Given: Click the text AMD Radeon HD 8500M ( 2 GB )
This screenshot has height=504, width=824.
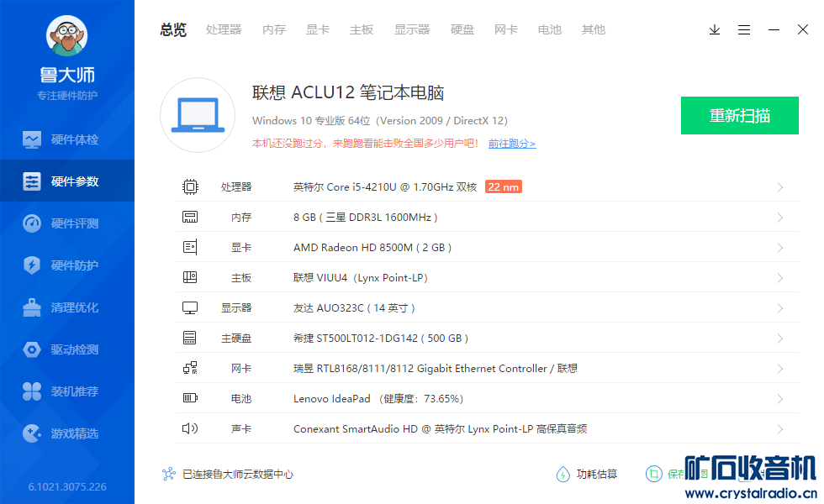Looking at the screenshot, I should coord(372,247).
